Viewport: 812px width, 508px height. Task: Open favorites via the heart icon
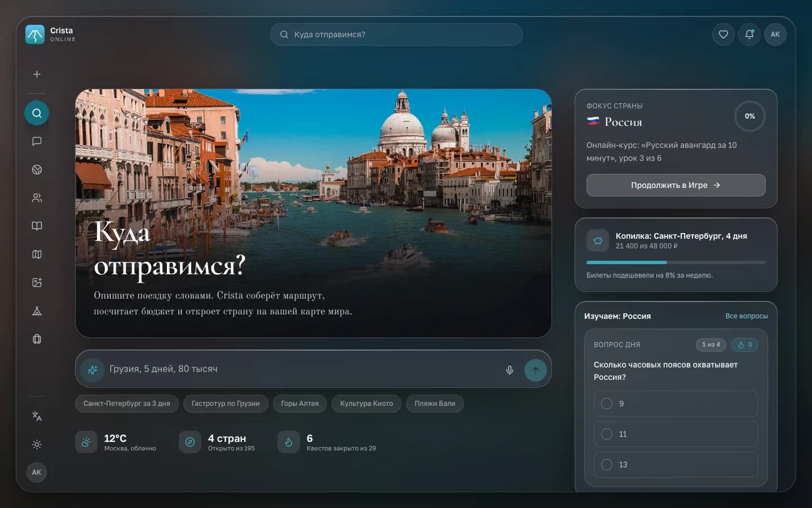tap(723, 34)
